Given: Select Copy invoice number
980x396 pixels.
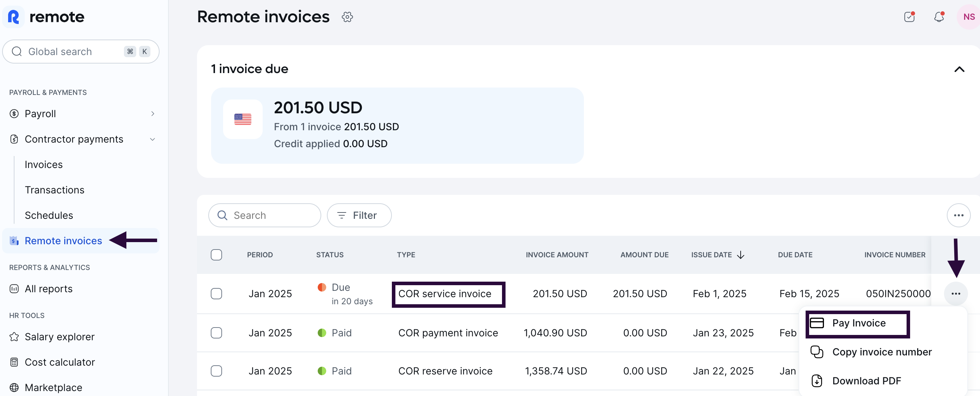Looking at the screenshot, I should (881, 352).
